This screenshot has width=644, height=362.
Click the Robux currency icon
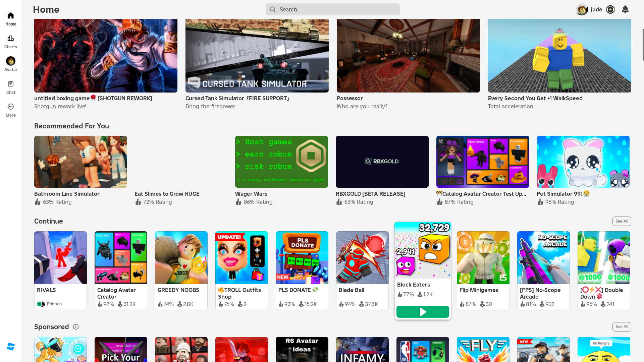[610, 9]
